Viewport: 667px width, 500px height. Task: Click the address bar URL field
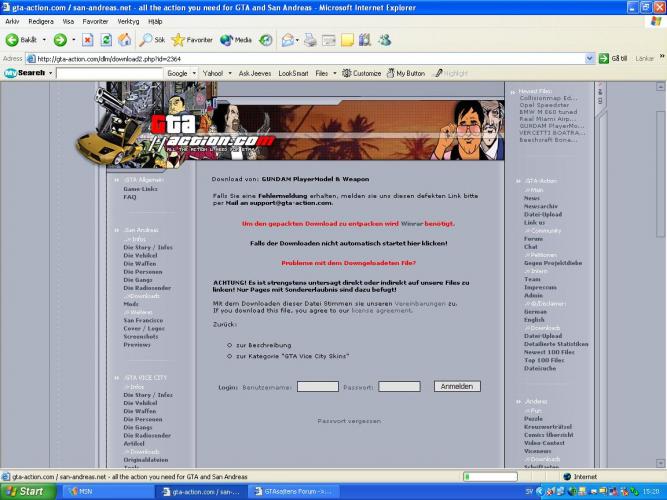305,59
